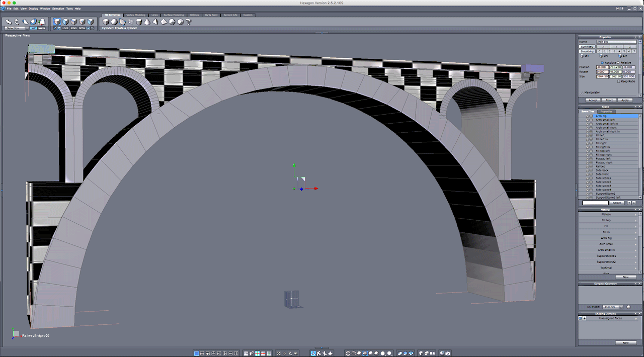Choose the Absolute positioning radio button
This screenshot has height=357, width=644.
pyautogui.click(x=602, y=62)
